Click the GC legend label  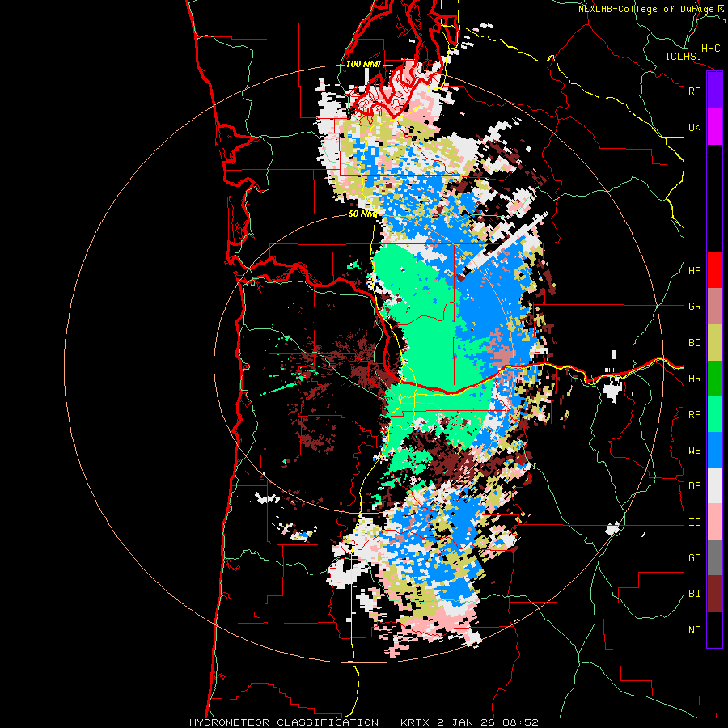(695, 558)
